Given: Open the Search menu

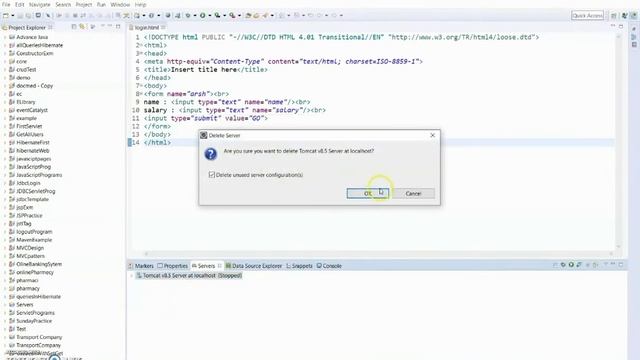Looking at the screenshot, I should pyautogui.click(x=63, y=4).
